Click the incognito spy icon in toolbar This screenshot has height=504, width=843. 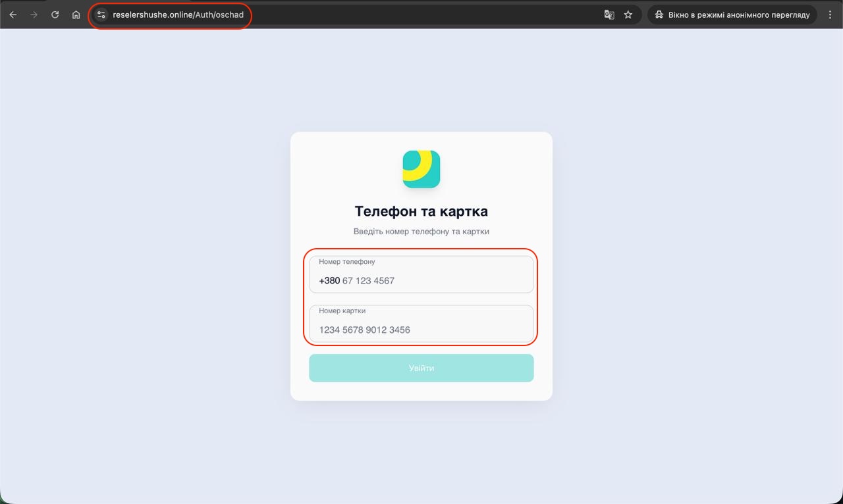pos(659,14)
